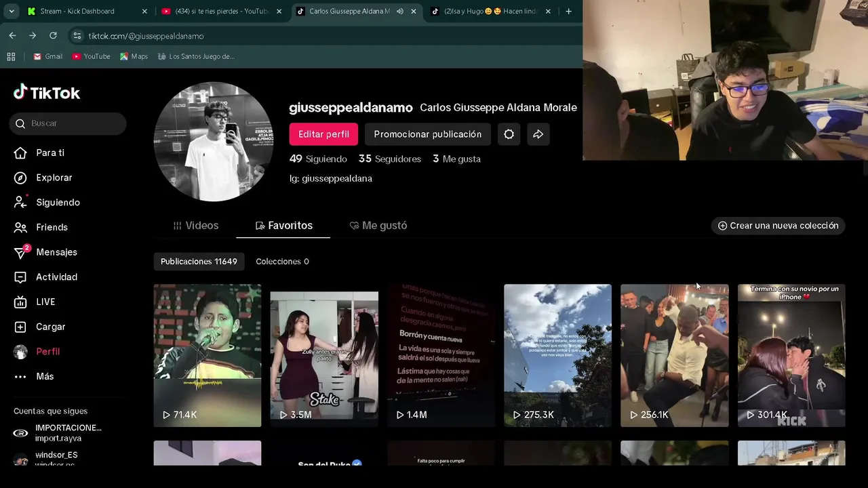
Task: Select Publicaciones 11649 filter
Action: pos(199,262)
